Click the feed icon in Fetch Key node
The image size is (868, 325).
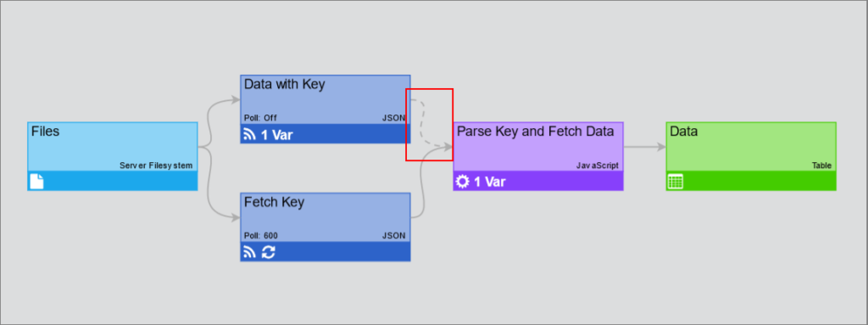[x=250, y=252]
